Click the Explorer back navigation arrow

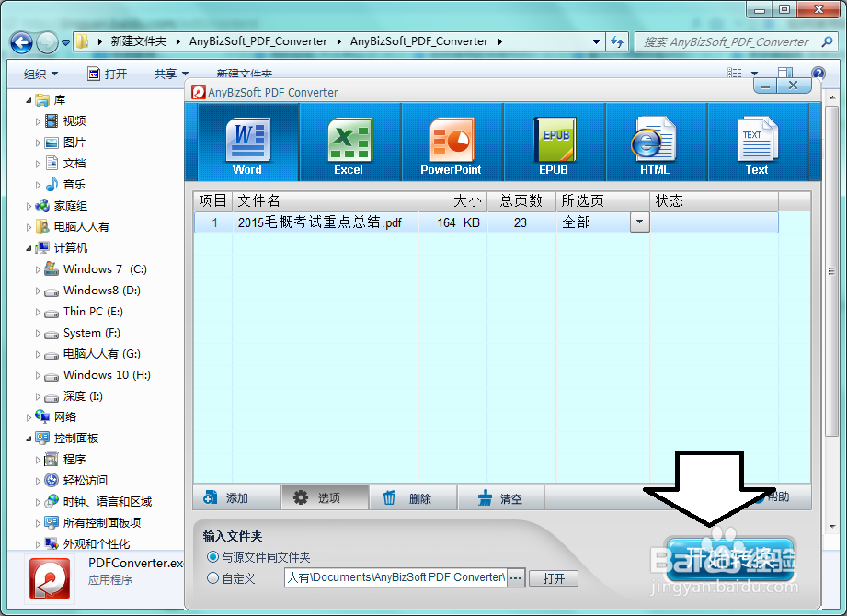click(21, 42)
